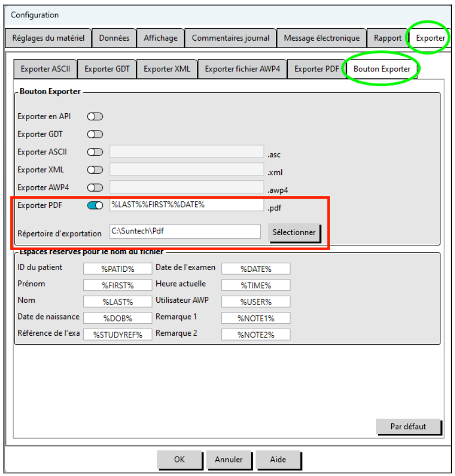The width and height of the screenshot is (455, 476).
Task: Switch to the Commentaires journal tab
Action: 230,38
